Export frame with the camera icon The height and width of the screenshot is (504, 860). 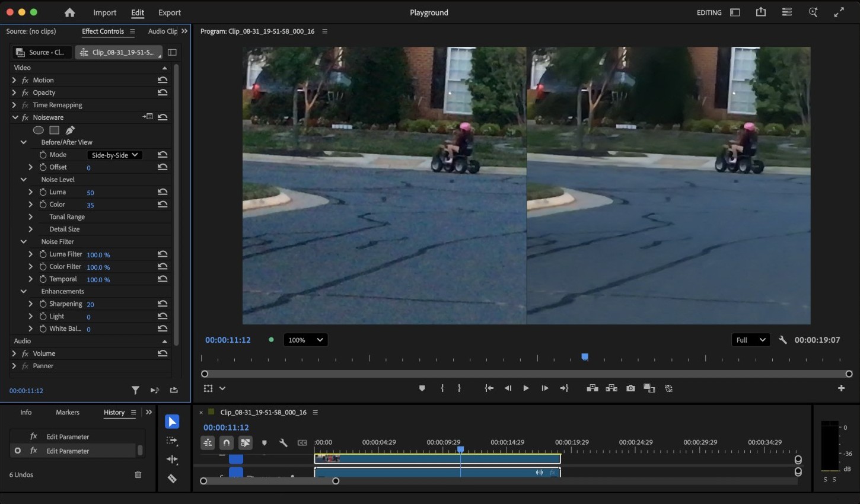point(630,388)
